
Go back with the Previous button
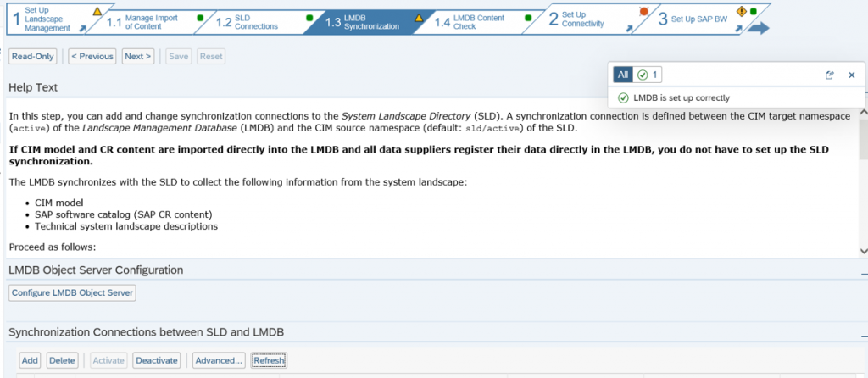tap(92, 57)
